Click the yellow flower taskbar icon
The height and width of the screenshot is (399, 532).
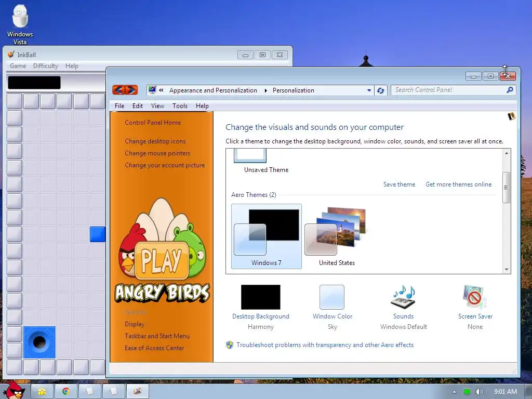42,391
